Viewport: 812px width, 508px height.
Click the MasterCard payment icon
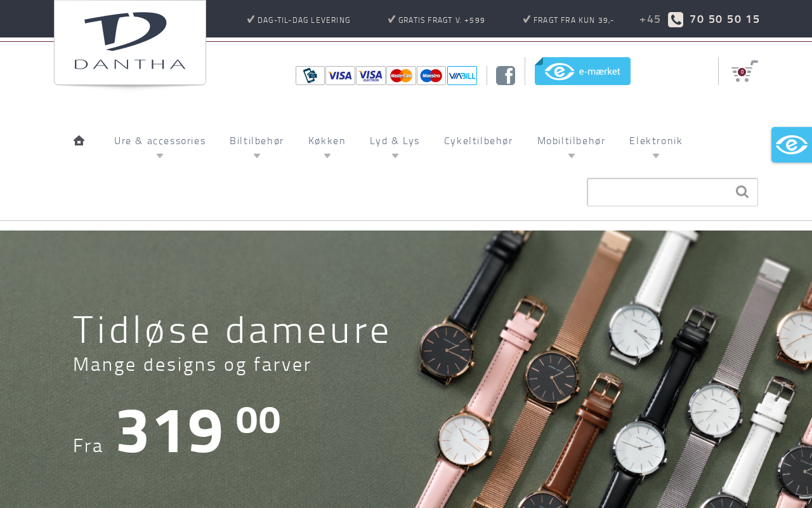pyautogui.click(x=401, y=76)
